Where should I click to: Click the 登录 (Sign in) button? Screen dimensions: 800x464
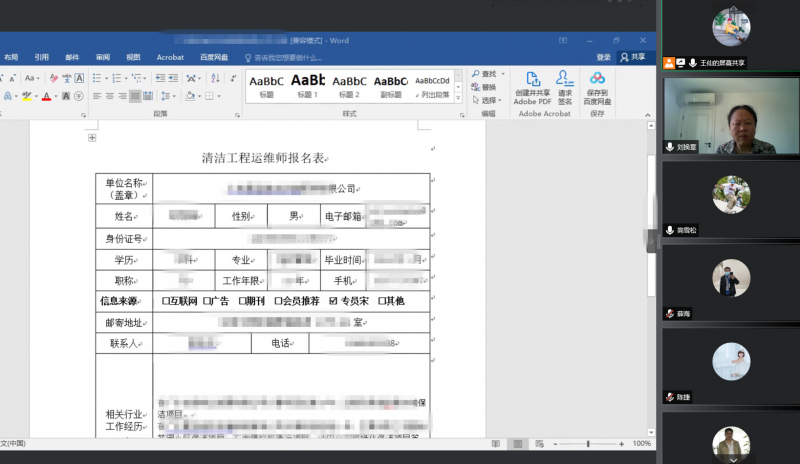pos(604,57)
